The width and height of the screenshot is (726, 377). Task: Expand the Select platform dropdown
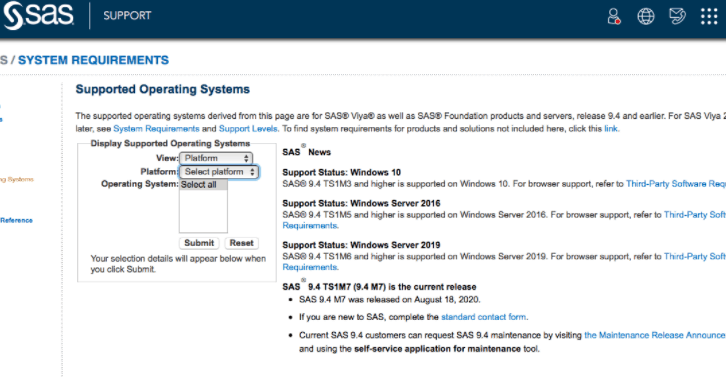tap(219, 172)
